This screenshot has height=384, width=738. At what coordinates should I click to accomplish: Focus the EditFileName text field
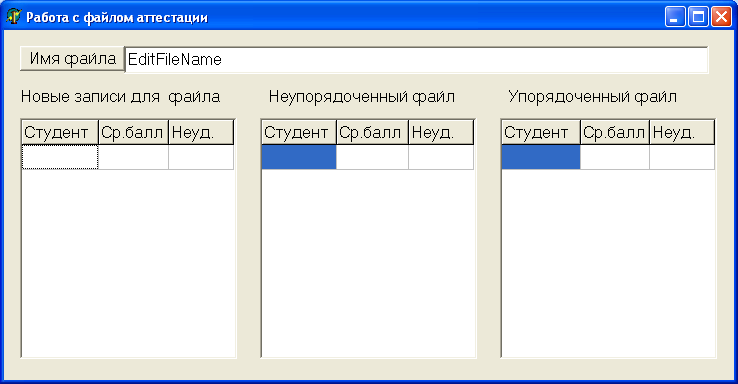pos(417,60)
